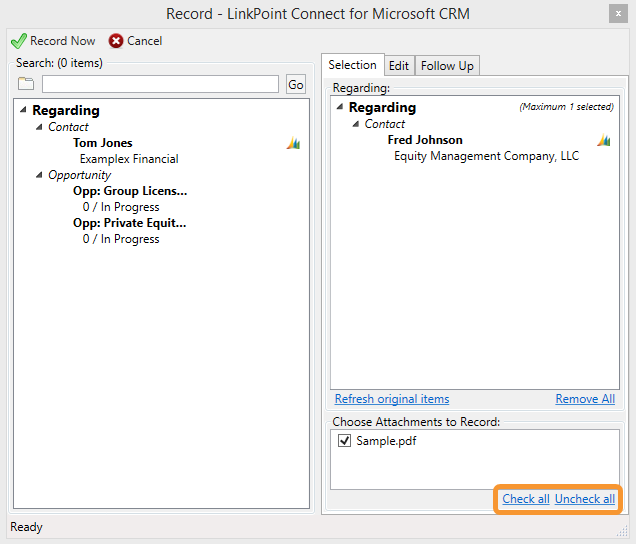The width and height of the screenshot is (636, 544).
Task: Click the Record Now label
Action: pyautogui.click(x=62, y=41)
